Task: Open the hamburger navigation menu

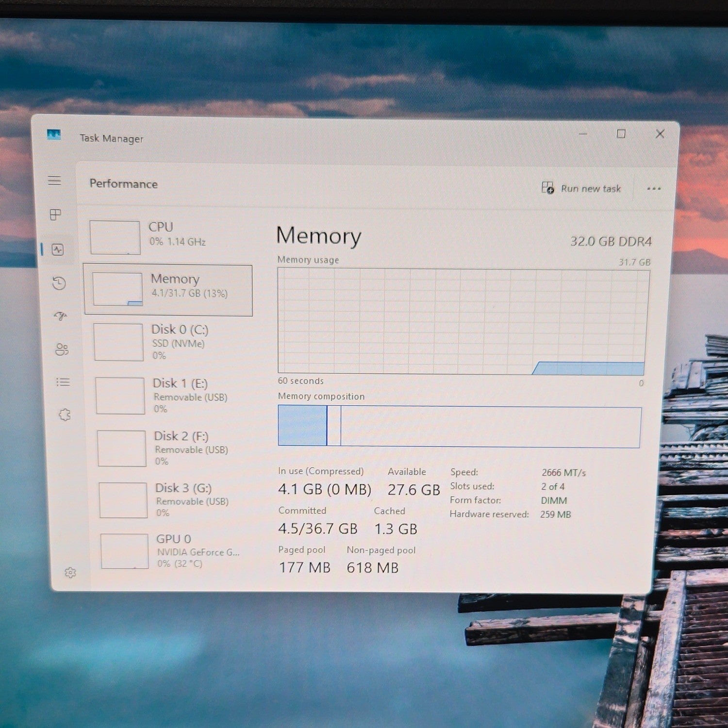Action: point(54,181)
